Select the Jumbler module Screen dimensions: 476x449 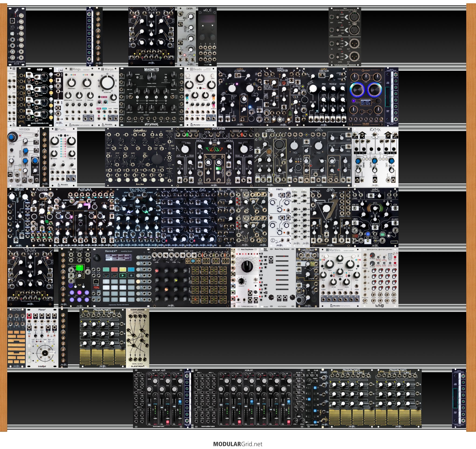19,217
